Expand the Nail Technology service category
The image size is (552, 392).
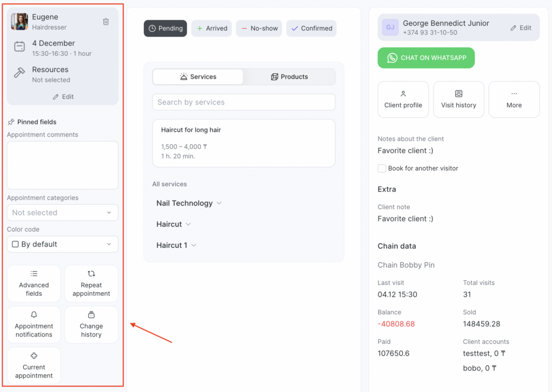click(x=189, y=203)
